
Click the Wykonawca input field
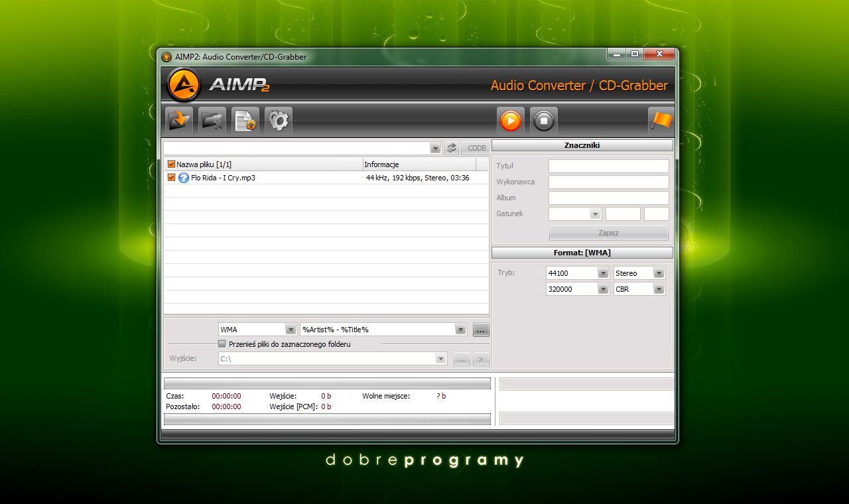click(609, 182)
